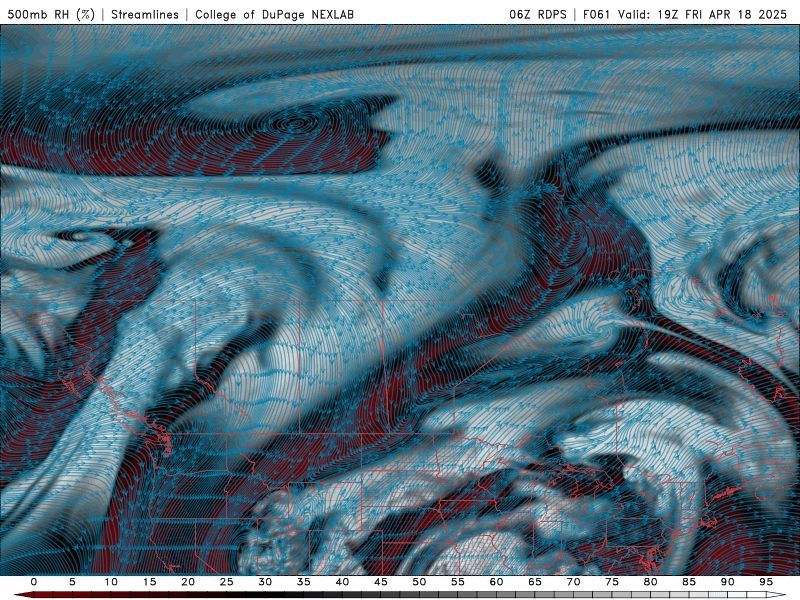The image size is (800, 600).
Task: Click the colorbar label "60"
Action: coord(496,582)
